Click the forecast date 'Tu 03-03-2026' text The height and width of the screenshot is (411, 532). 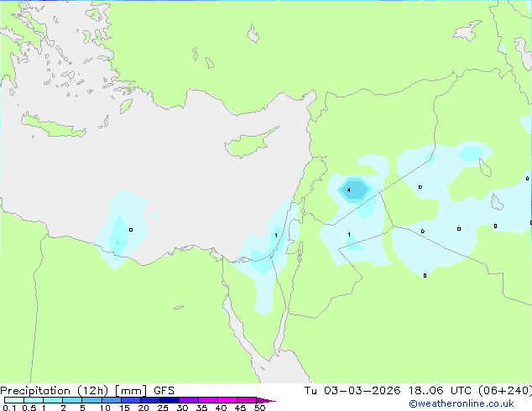(x=352, y=391)
